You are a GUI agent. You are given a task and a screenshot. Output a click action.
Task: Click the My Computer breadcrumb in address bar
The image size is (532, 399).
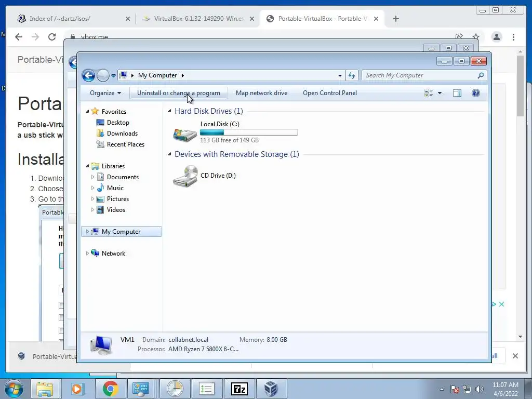157,75
